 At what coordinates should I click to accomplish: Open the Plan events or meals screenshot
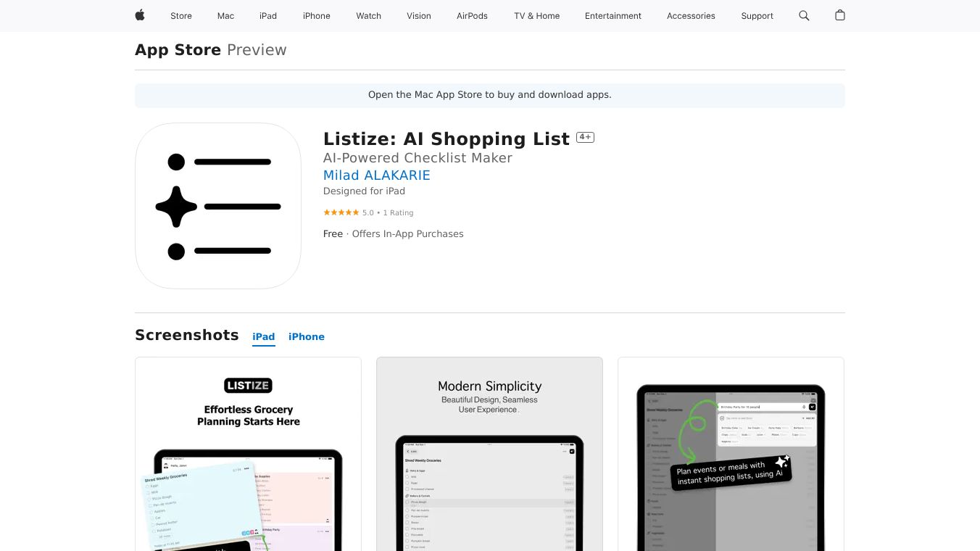click(x=731, y=454)
